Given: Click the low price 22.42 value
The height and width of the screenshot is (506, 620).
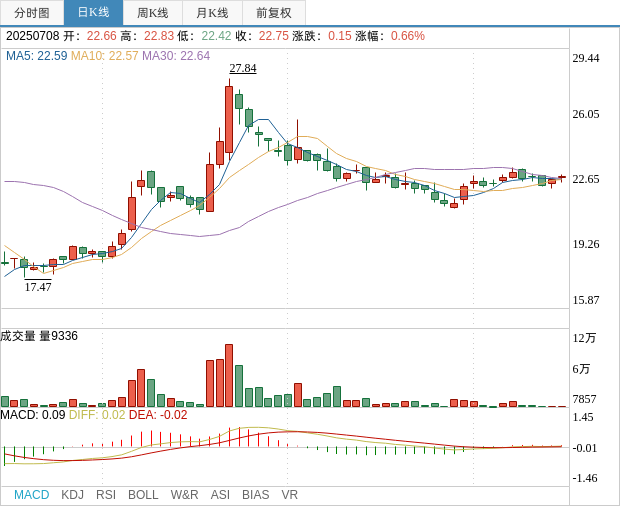Looking at the screenshot, I should 216,36.
